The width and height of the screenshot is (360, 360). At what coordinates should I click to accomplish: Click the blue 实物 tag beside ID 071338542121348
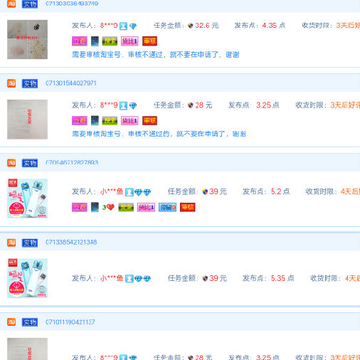coord(30,243)
